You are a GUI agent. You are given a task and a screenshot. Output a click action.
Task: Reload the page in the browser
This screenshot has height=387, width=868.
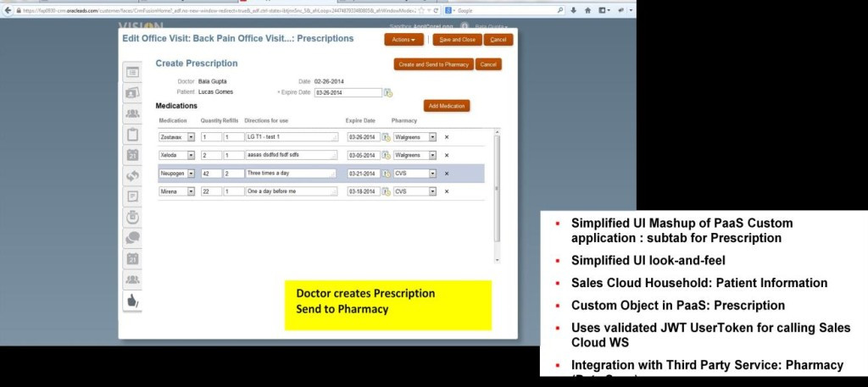pyautogui.click(x=437, y=10)
